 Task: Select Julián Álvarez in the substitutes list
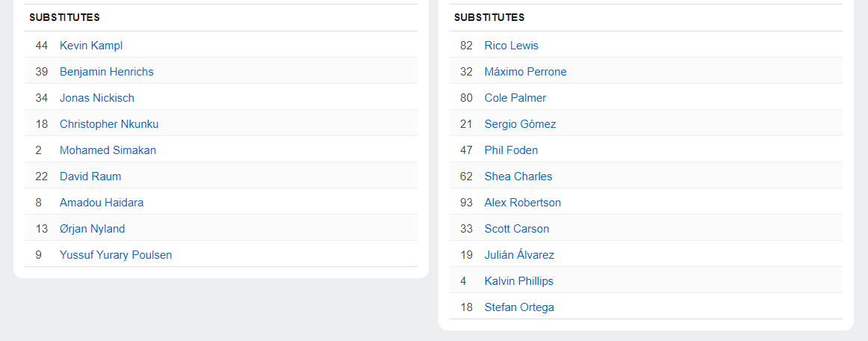pos(519,255)
